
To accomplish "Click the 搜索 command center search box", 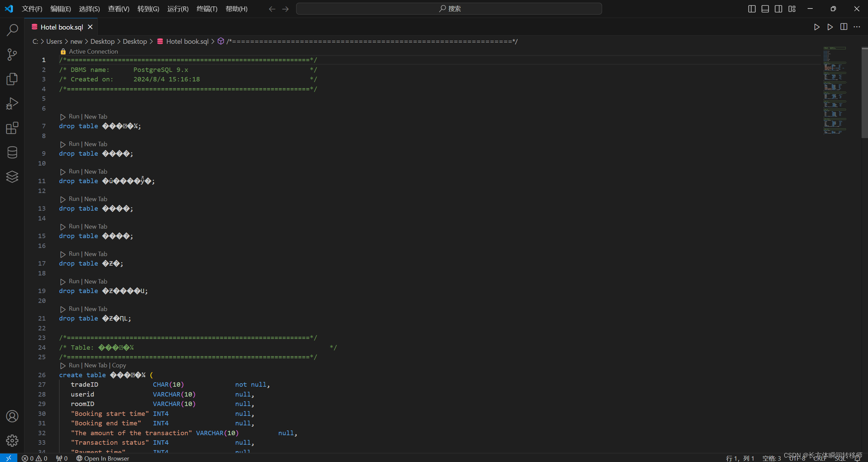I will (449, 9).
